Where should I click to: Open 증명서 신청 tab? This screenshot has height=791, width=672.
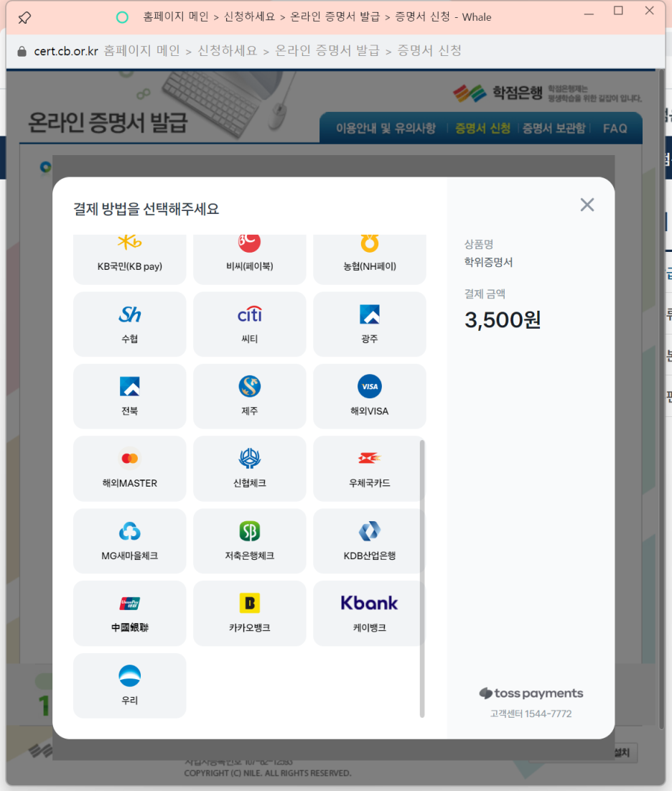point(482,128)
